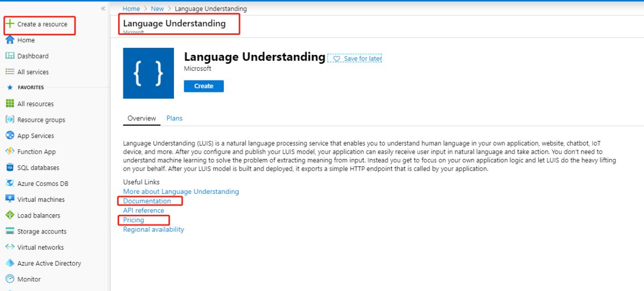Click Save for later text
644x291 pixels.
[363, 59]
